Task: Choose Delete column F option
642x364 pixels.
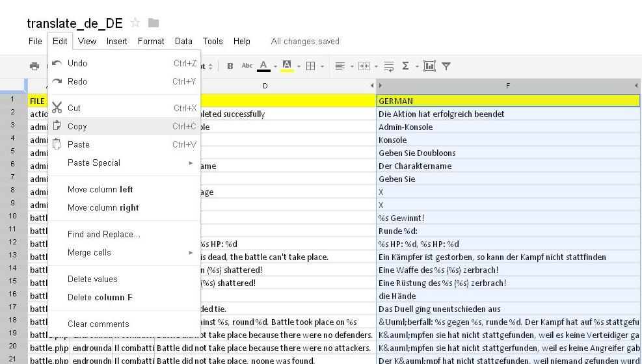Action: (x=100, y=297)
